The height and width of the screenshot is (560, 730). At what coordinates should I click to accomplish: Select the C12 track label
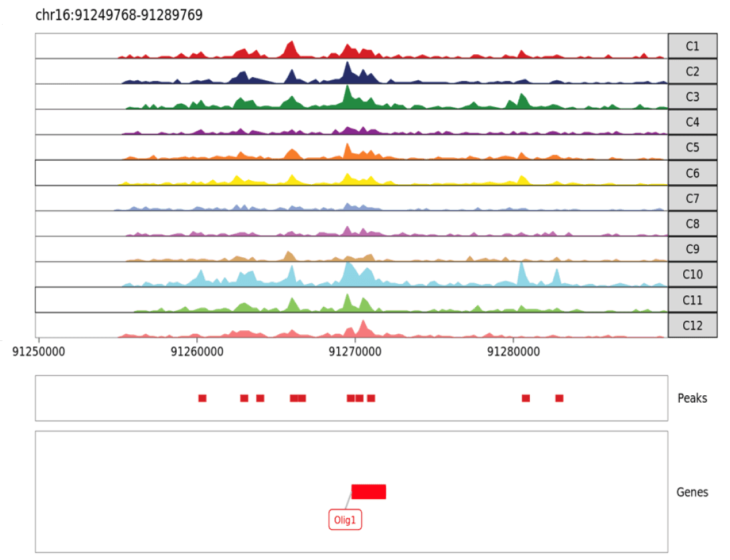tap(692, 326)
